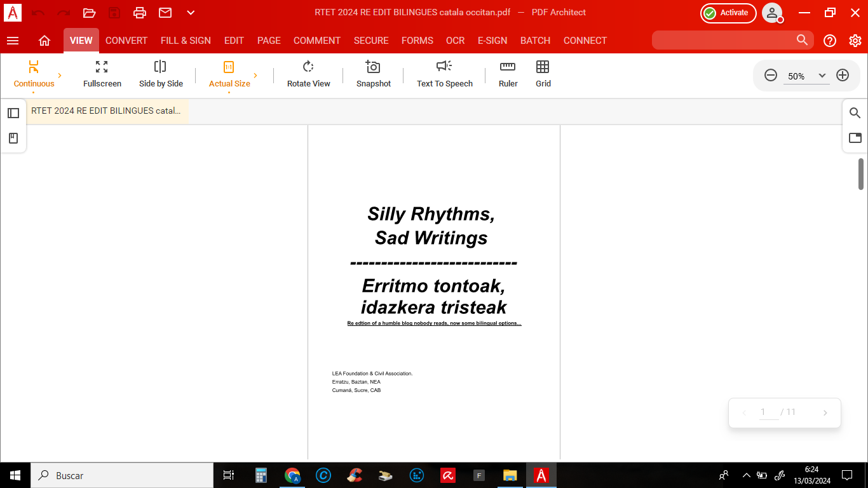Open the FORMS tab
This screenshot has height=488, width=868.
click(417, 41)
